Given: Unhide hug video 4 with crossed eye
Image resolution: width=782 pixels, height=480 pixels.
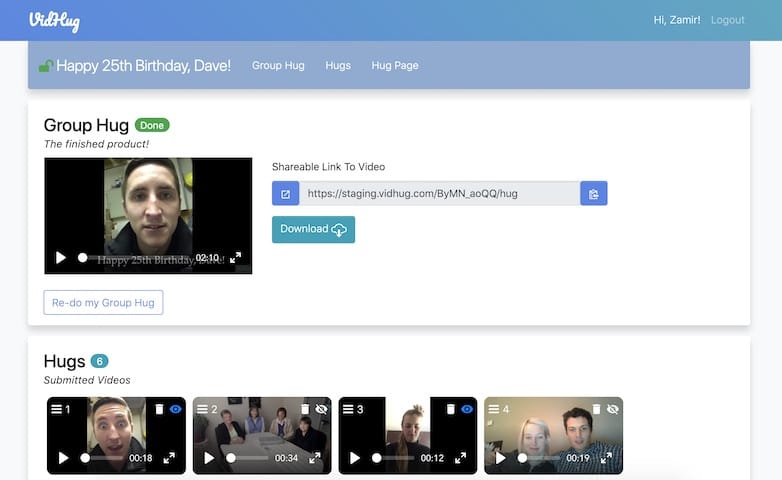Looking at the screenshot, I should (612, 409).
